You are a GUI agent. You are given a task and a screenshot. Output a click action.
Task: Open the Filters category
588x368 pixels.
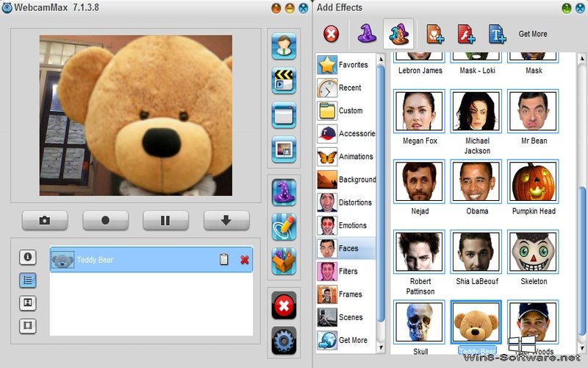point(345,271)
